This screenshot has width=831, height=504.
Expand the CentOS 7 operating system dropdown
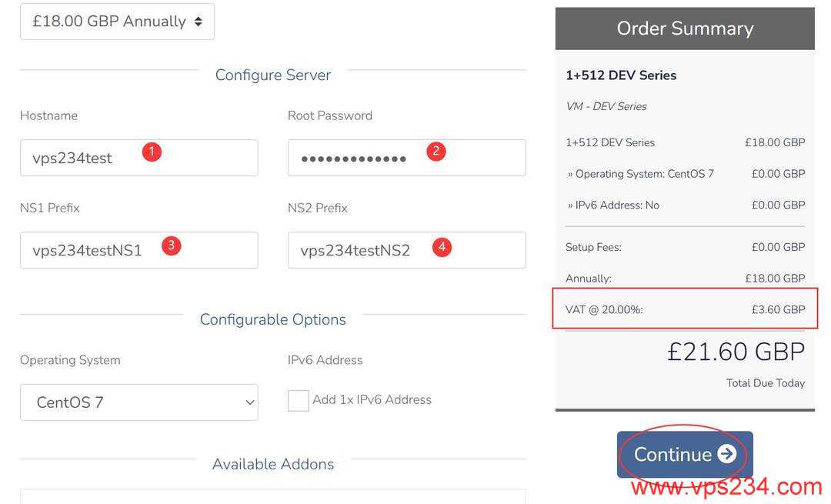click(x=138, y=402)
